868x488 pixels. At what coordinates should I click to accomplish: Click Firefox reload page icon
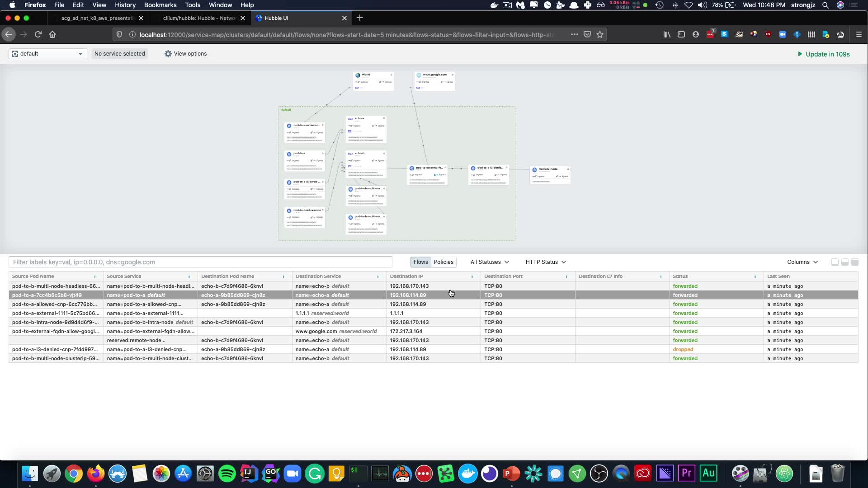[x=38, y=34]
